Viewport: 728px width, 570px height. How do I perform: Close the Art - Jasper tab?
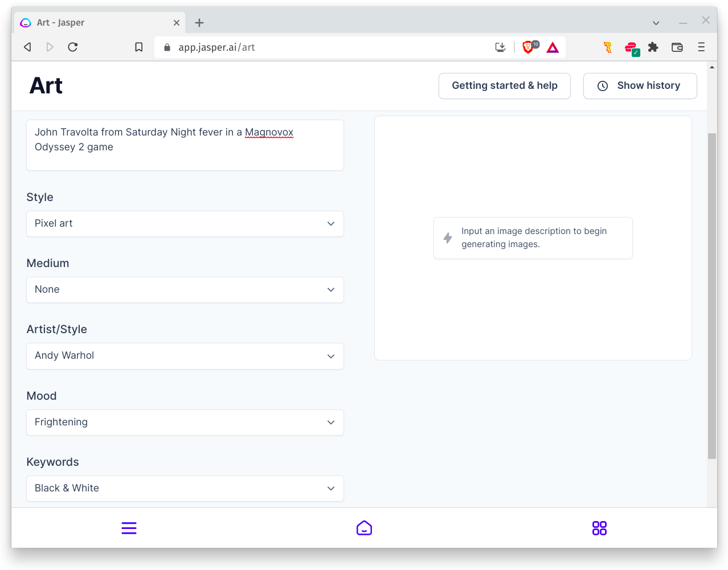pos(177,23)
